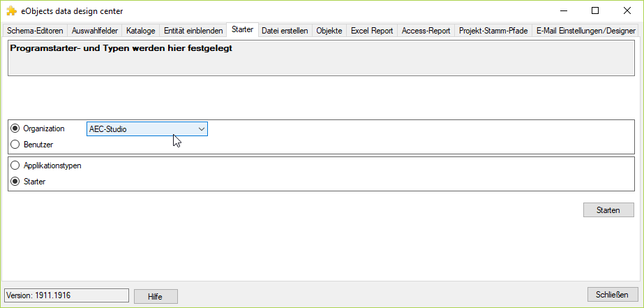Open the E-Mail Einstellungen/Designer tab
The width and height of the screenshot is (644, 308).
tap(586, 31)
